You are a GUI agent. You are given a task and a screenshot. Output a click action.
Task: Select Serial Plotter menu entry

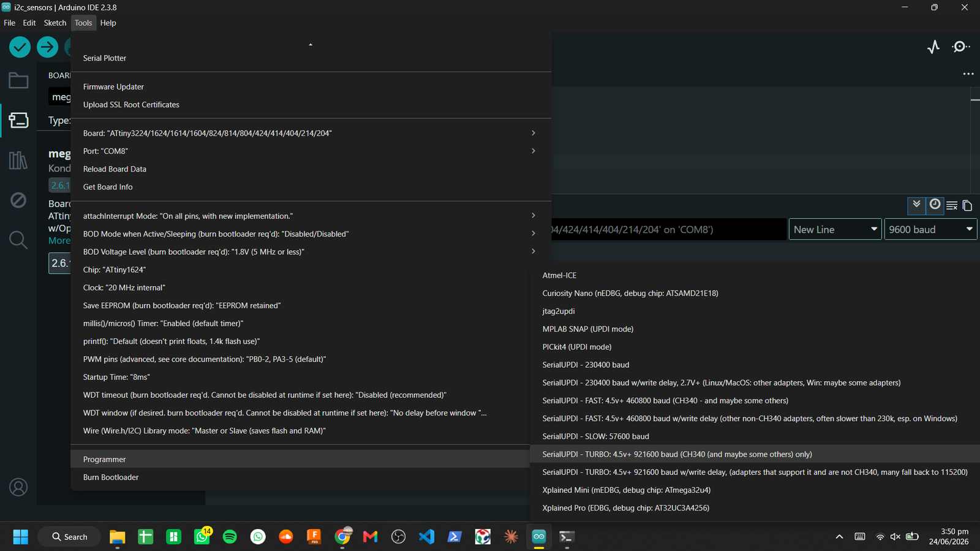pyautogui.click(x=311, y=58)
